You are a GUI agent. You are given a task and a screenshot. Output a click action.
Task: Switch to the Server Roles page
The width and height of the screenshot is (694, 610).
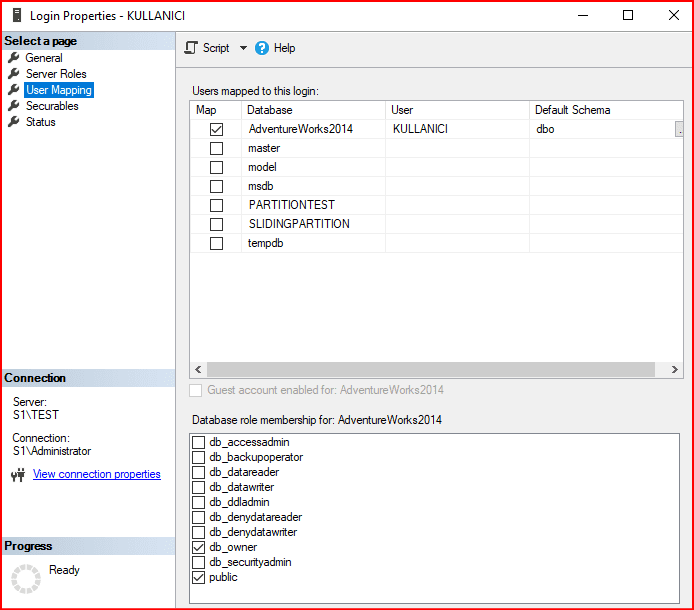[56, 74]
